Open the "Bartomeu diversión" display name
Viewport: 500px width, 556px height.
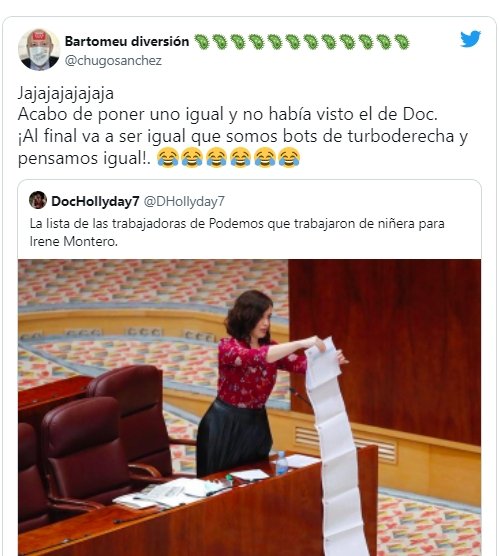[x=127, y=41]
